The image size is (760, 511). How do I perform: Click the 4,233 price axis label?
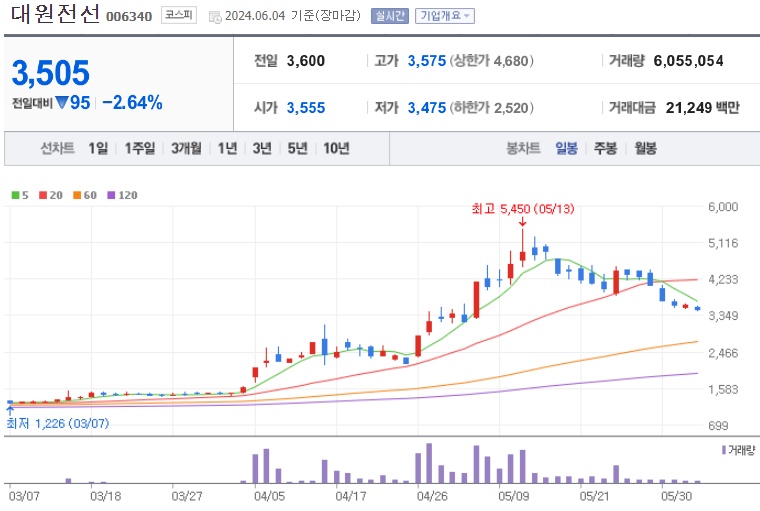coord(723,280)
